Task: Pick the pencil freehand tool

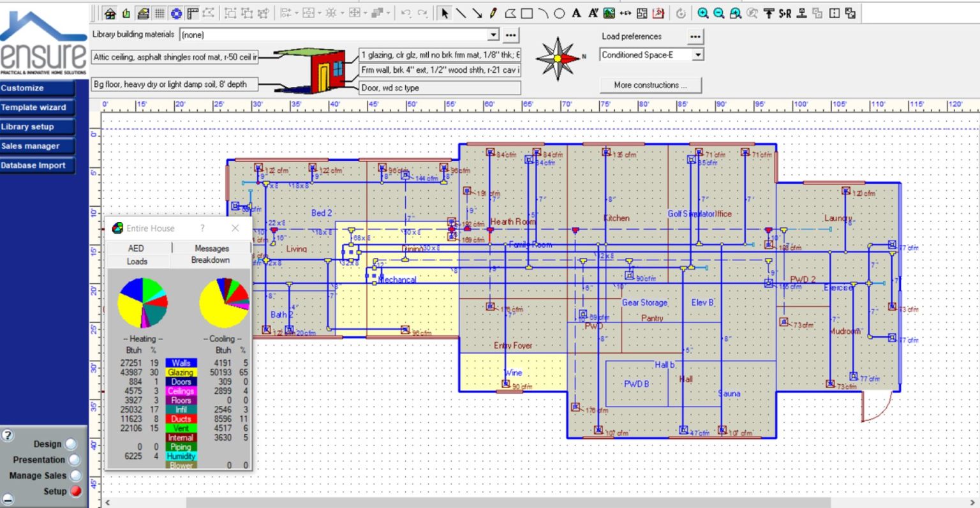Action: click(493, 13)
